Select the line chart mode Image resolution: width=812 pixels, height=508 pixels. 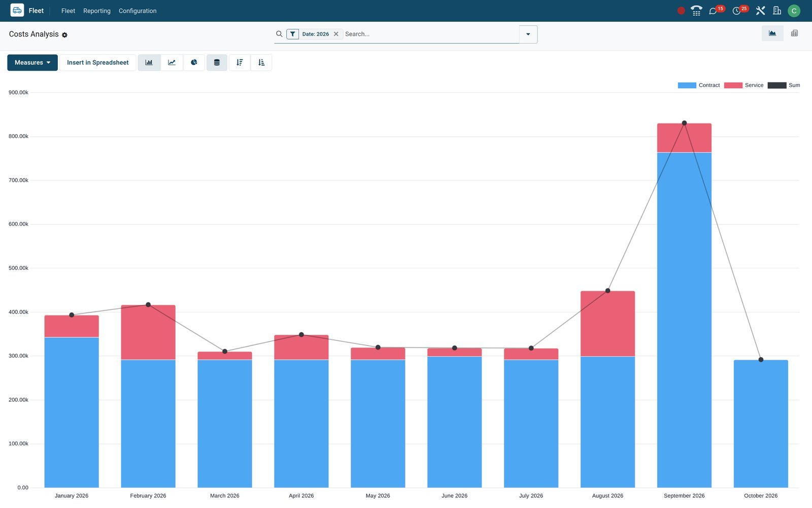tap(172, 62)
